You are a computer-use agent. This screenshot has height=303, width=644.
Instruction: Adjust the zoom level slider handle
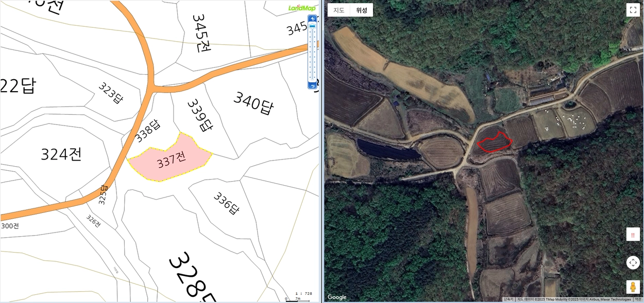click(312, 26)
